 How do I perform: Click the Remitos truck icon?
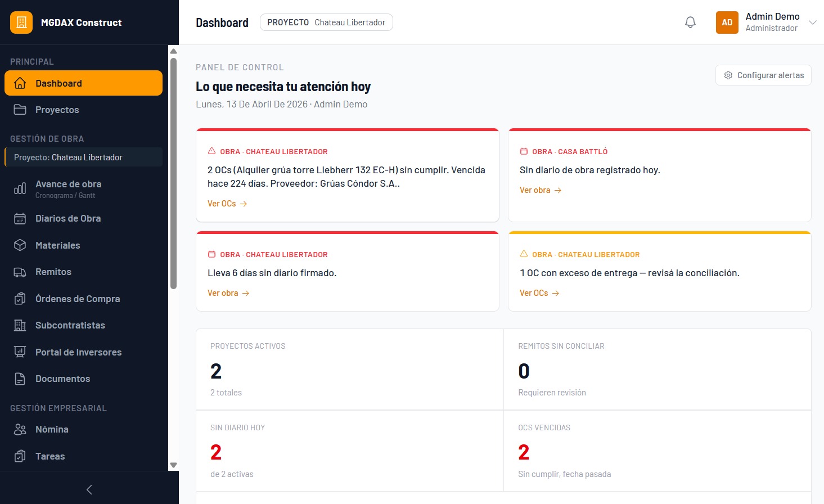pos(20,272)
